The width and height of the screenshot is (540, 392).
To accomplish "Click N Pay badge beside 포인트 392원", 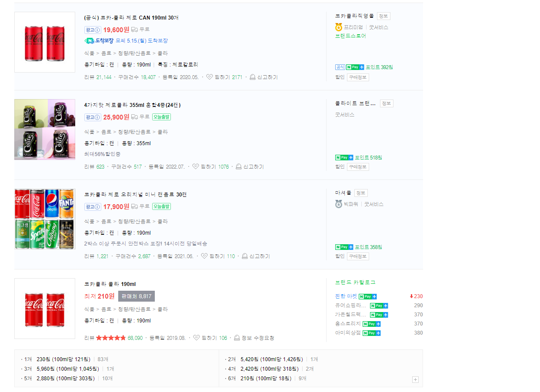I will tap(355, 67).
